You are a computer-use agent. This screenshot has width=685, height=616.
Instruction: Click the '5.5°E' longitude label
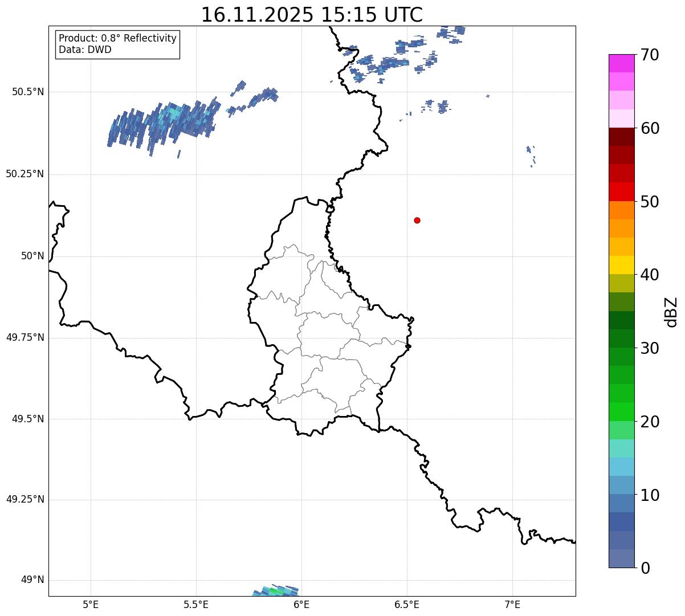pos(196,605)
